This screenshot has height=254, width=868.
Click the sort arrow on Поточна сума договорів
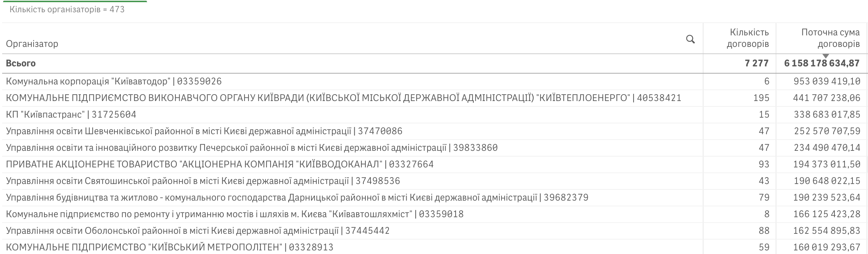point(826,56)
